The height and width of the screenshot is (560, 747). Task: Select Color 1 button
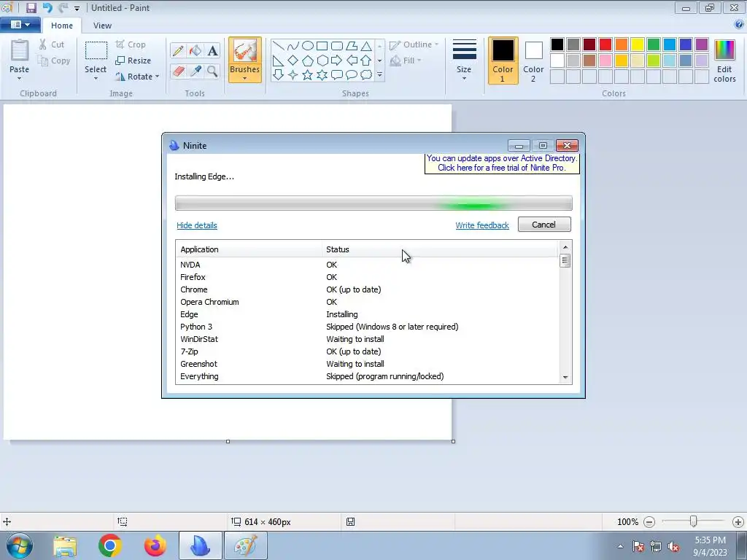point(503,61)
